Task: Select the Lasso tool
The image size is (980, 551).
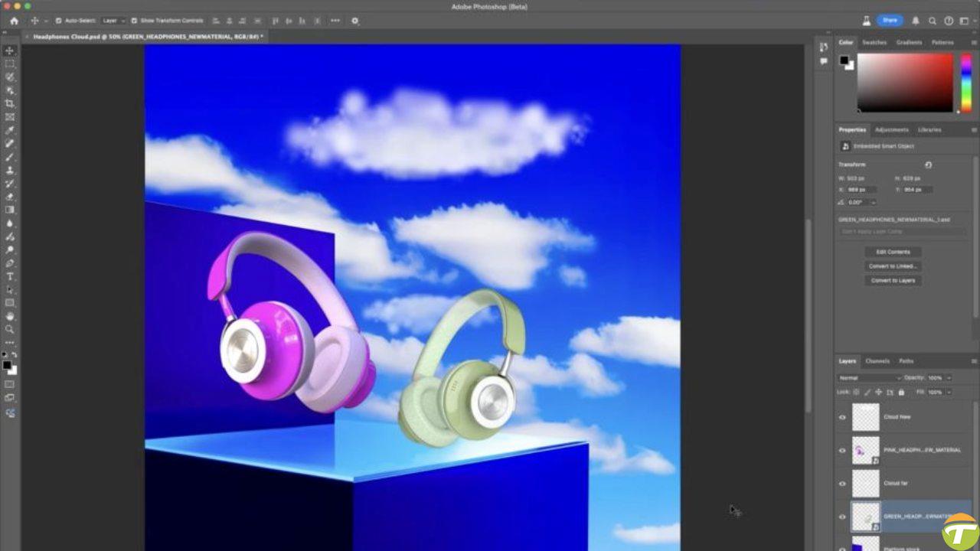Action: (10, 77)
